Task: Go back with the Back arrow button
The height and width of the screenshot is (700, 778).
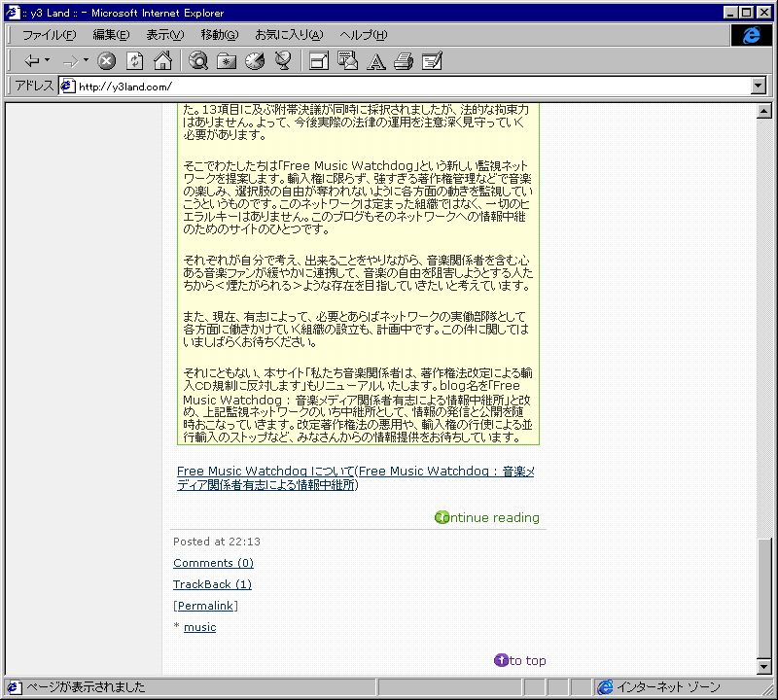Action: point(32,61)
